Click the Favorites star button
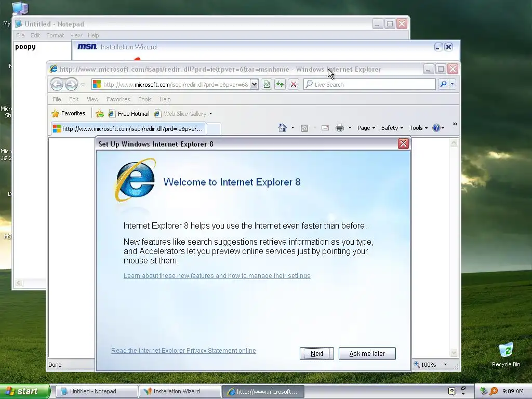Screen dimensions: 532x399 [x=68, y=113]
